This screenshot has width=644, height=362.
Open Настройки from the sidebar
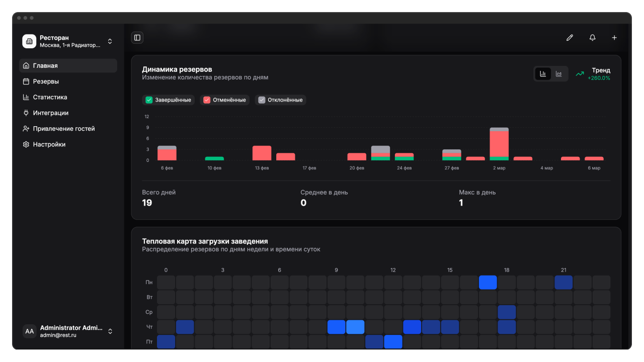tap(49, 144)
